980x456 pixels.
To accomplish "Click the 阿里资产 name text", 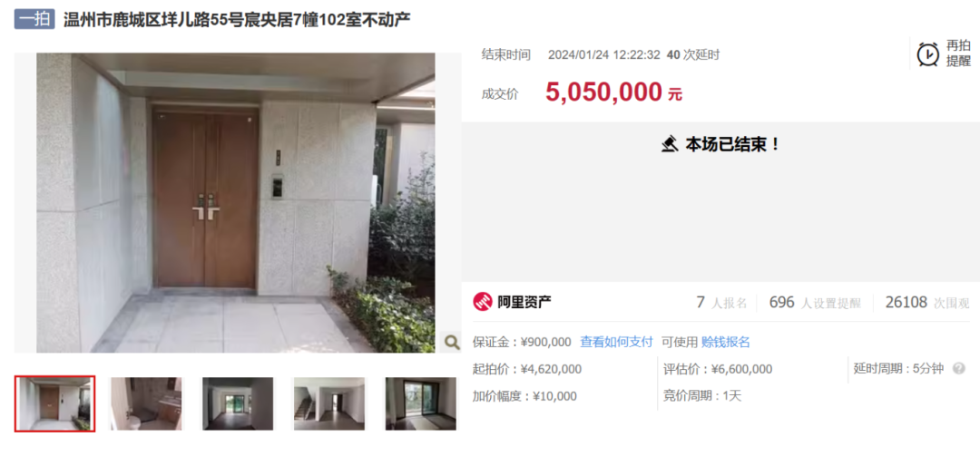I will click(524, 303).
